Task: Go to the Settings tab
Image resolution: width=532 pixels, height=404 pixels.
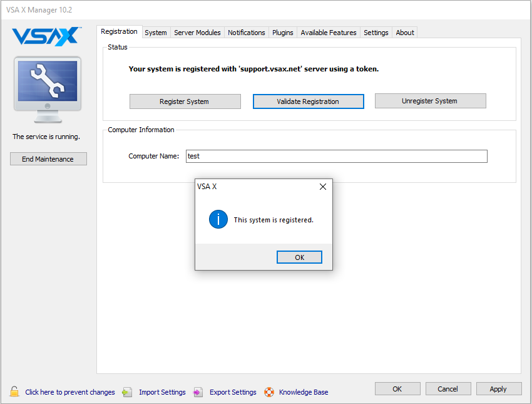Action: (376, 33)
